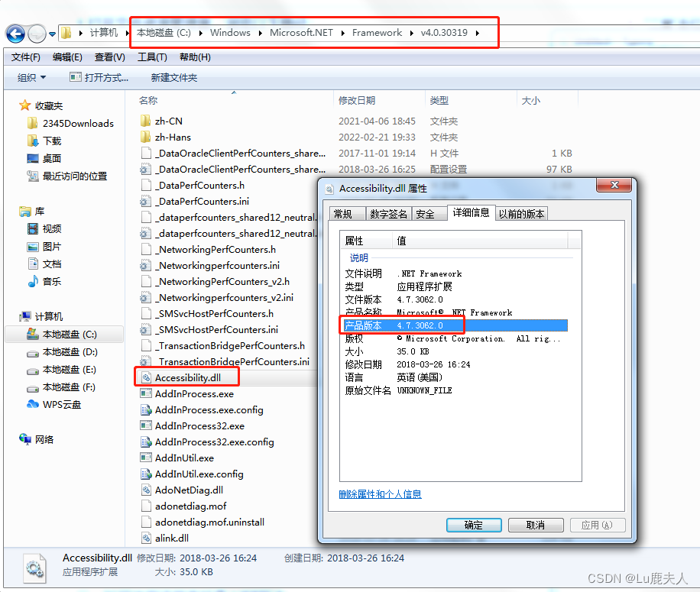Expand the arrow after 计算机 in address bar
The width and height of the screenshot is (700, 592).
point(127,33)
